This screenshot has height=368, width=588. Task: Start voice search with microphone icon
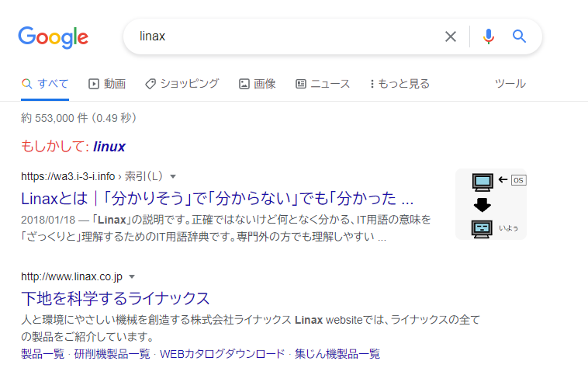pos(488,36)
